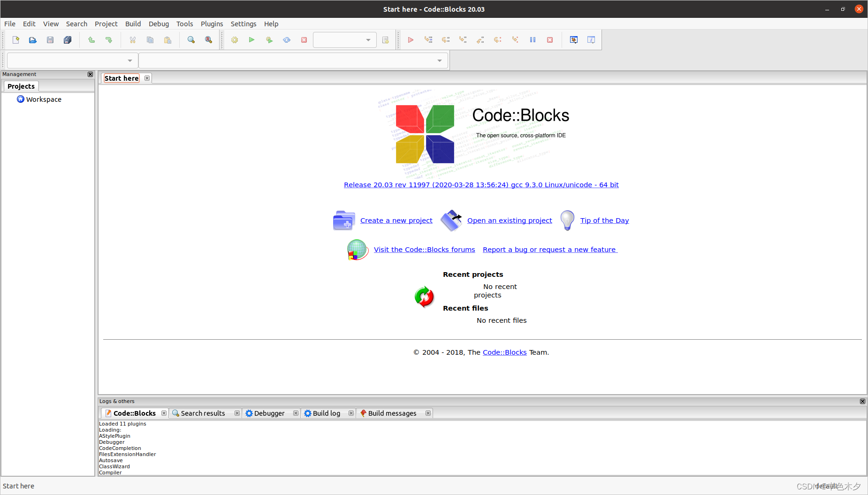Close the Management panel
Screen dimensions: 868x495
pos(90,75)
